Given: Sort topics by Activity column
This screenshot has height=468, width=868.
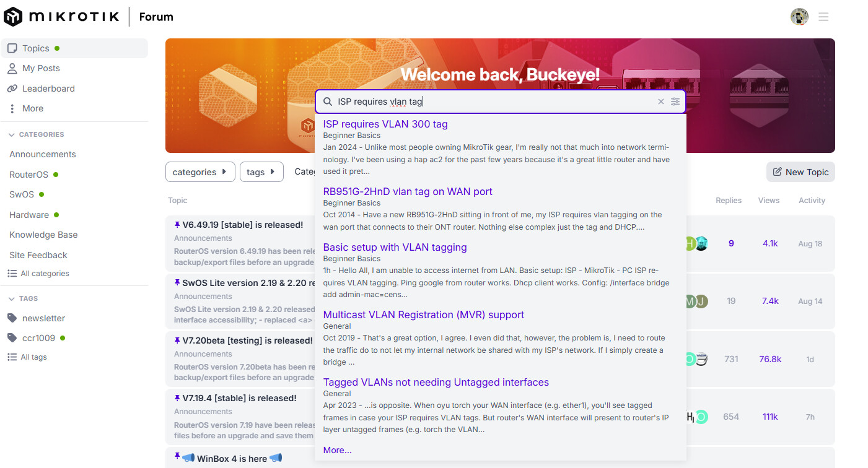Looking at the screenshot, I should (812, 201).
